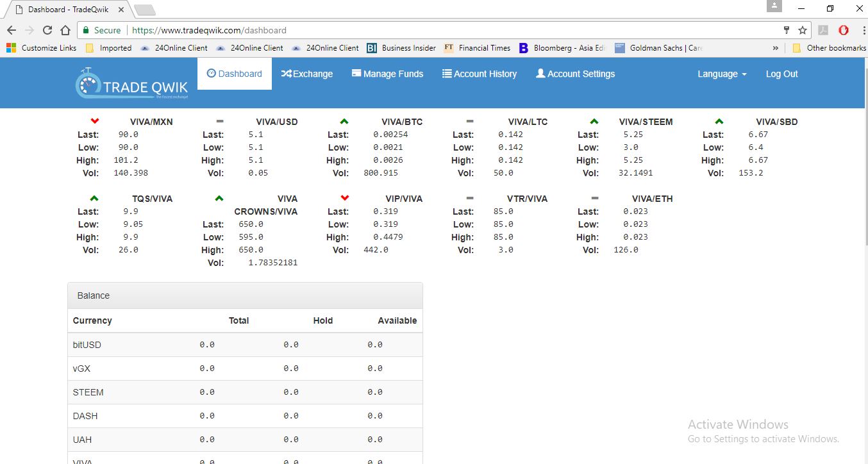
Task: Open the VIP/VIVA market
Action: tap(405, 199)
